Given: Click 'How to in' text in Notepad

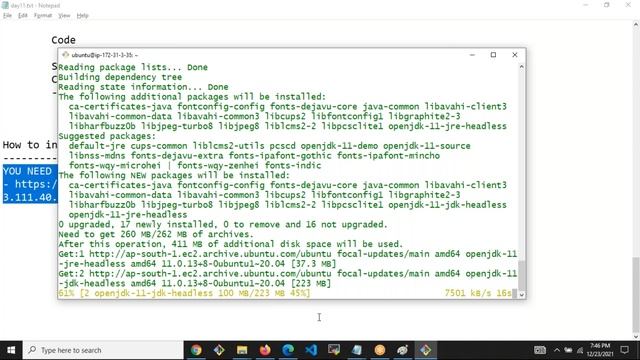Looking at the screenshot, I should click(x=30, y=145).
